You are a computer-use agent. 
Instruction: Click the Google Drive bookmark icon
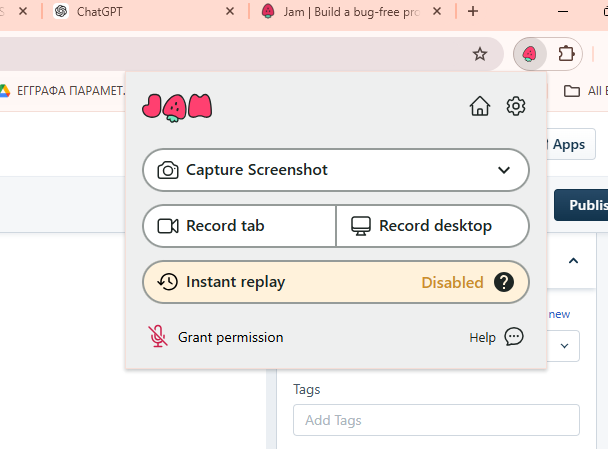tap(4, 91)
